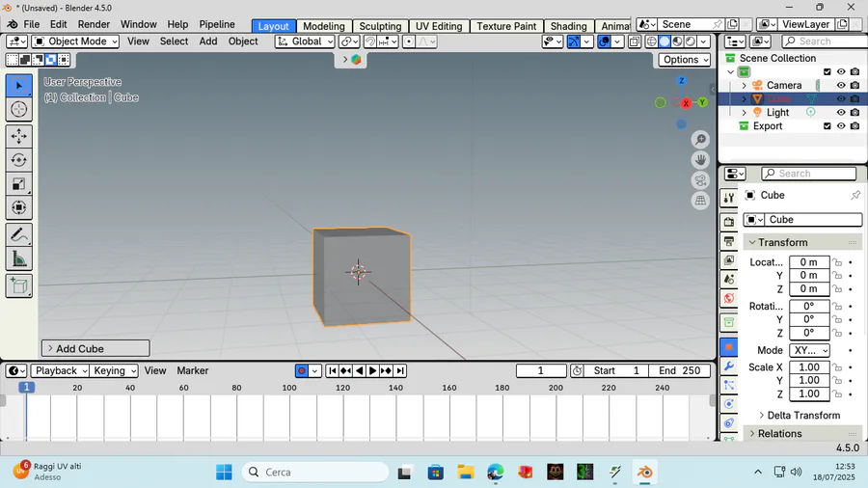This screenshot has width=868, height=488.
Task: Select the Scale tool
Action: pyautogui.click(x=19, y=183)
